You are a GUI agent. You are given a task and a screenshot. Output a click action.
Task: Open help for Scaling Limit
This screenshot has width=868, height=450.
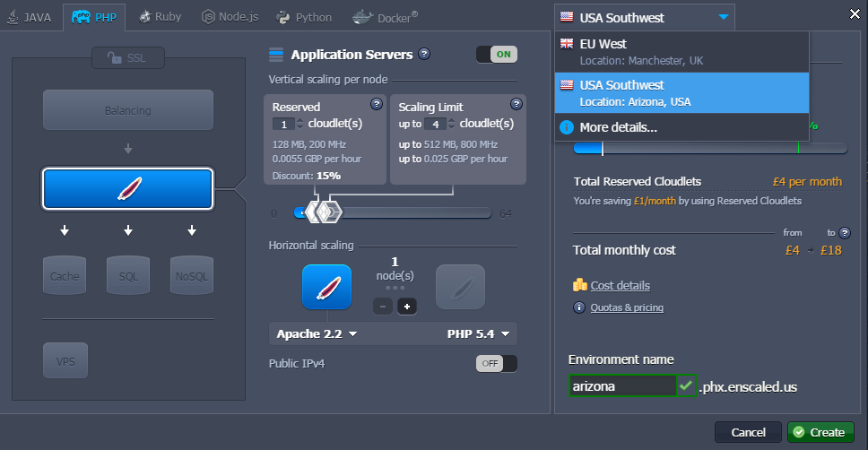[516, 103]
